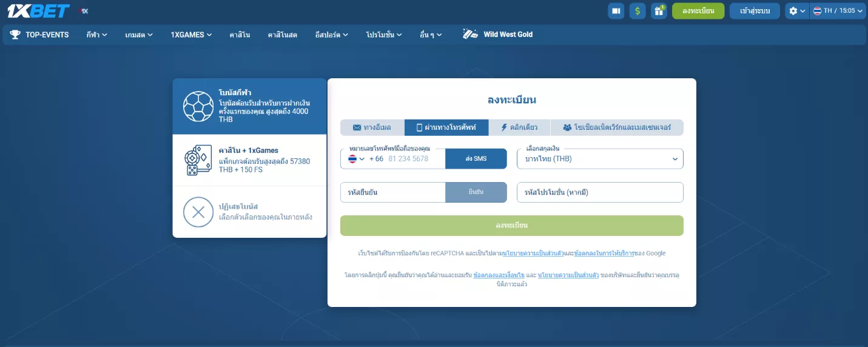Click large ลงทะเบียน register button in form
This screenshot has height=347, width=868.
[512, 226]
